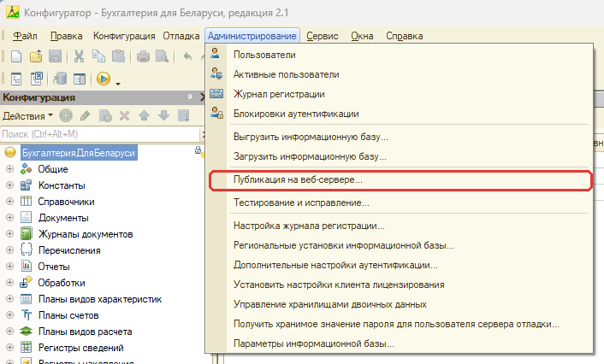Choose Управление хранилищами двоичных данных
The image size is (604, 364).
pyautogui.click(x=399, y=304)
